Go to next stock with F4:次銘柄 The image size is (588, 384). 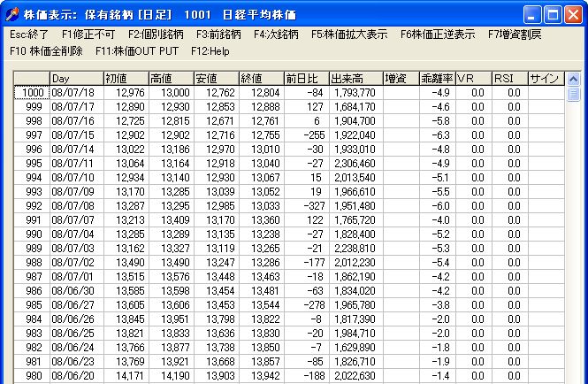[x=276, y=35]
